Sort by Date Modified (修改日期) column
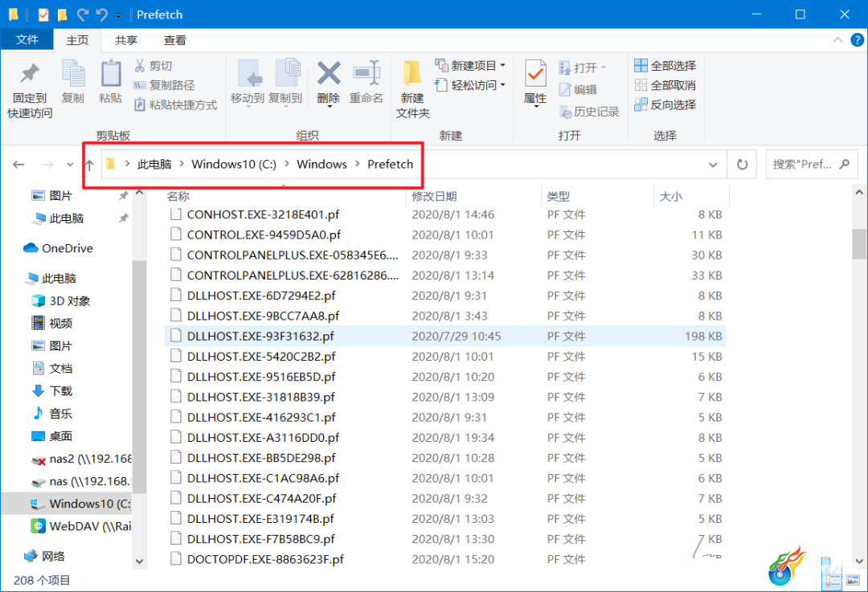The height and width of the screenshot is (592, 868). click(x=434, y=197)
